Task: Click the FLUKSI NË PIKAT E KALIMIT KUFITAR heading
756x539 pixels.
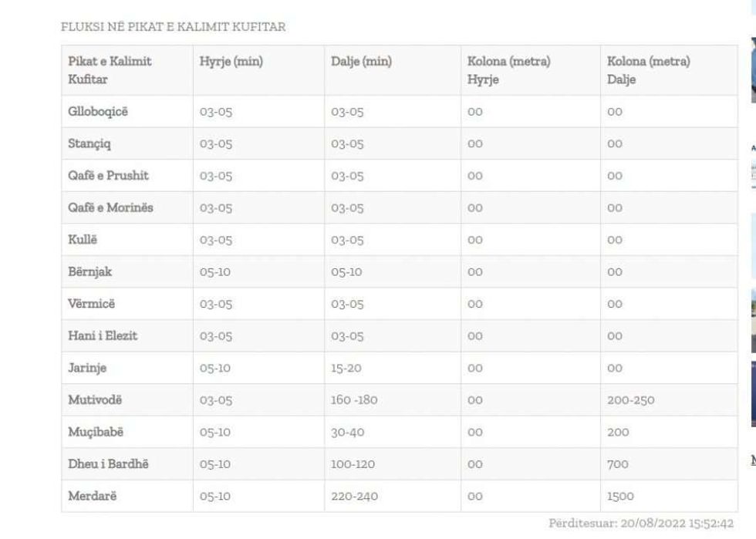Action: [x=174, y=27]
